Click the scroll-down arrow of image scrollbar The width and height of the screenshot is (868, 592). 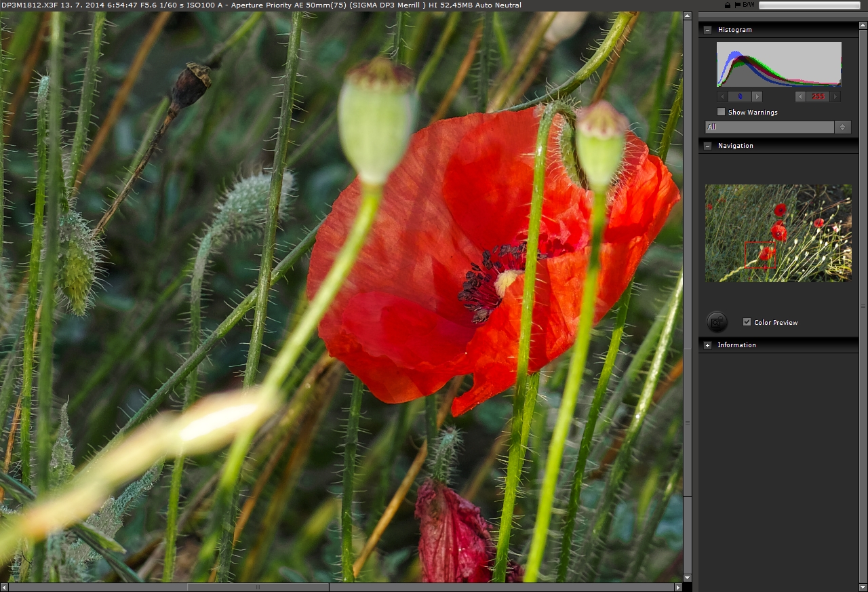688,578
